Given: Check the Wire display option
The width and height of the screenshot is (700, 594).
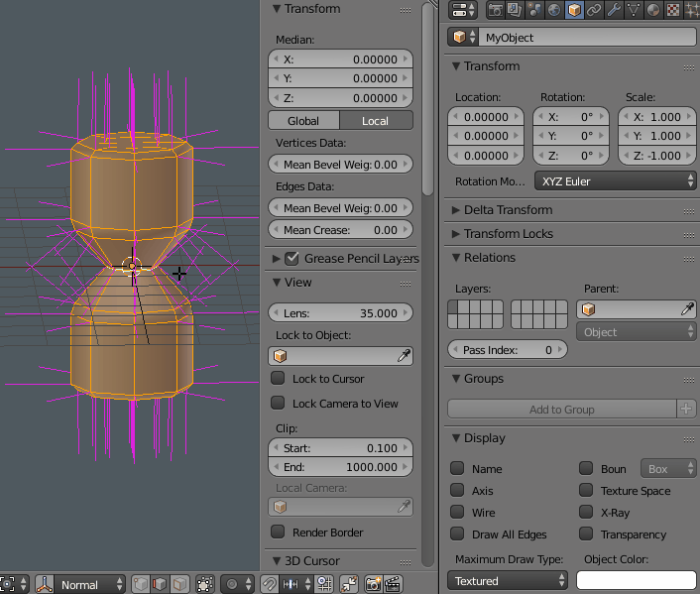Looking at the screenshot, I should click(457, 512).
